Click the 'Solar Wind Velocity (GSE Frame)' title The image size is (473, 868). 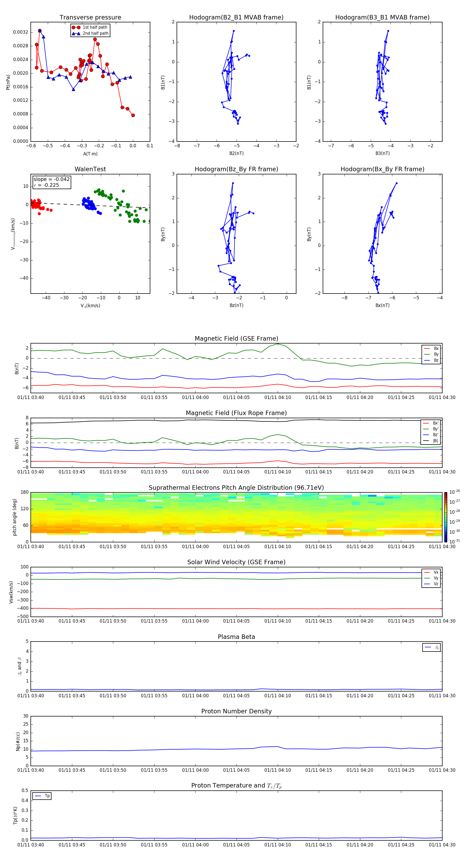pos(236,562)
